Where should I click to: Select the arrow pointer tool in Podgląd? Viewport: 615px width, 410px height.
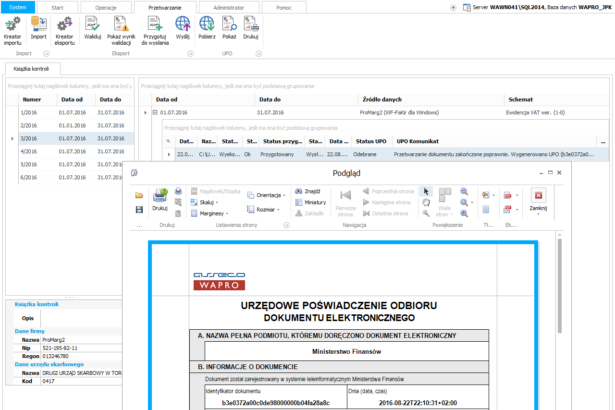pos(426,191)
